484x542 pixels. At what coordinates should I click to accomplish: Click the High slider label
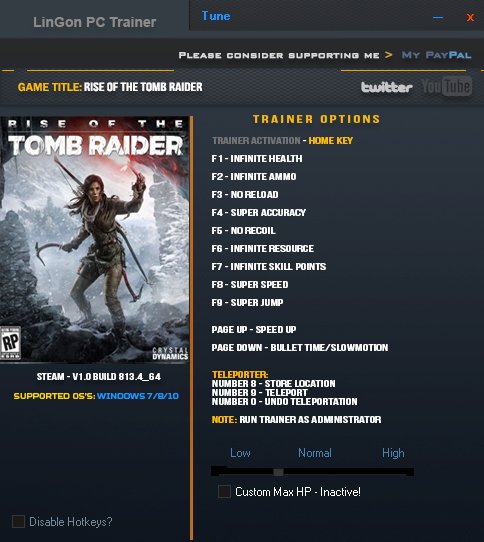pos(393,453)
